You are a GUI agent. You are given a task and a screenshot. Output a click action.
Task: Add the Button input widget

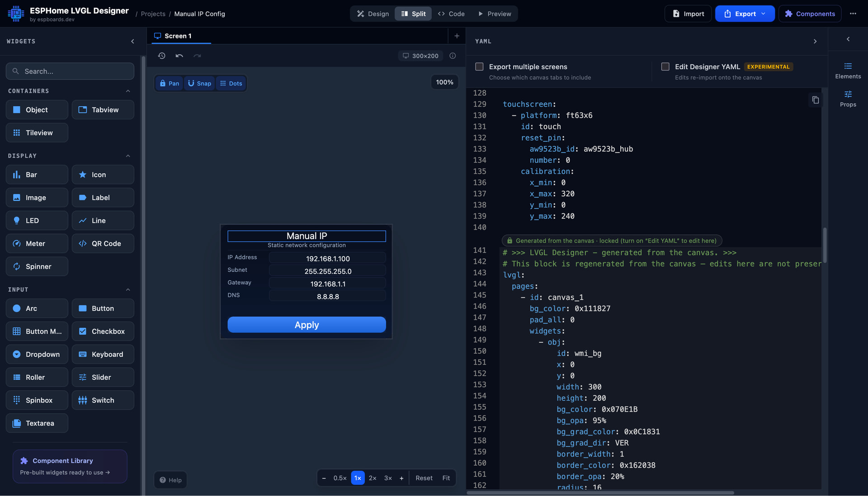click(103, 308)
